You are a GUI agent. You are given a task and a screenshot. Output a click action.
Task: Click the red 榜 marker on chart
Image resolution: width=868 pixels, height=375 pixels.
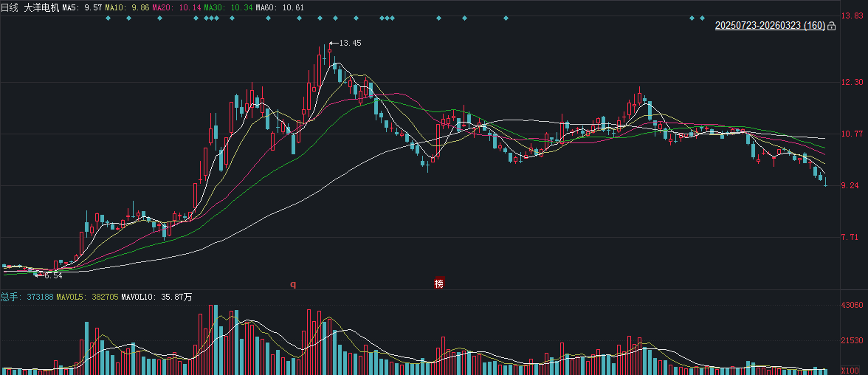tap(439, 283)
